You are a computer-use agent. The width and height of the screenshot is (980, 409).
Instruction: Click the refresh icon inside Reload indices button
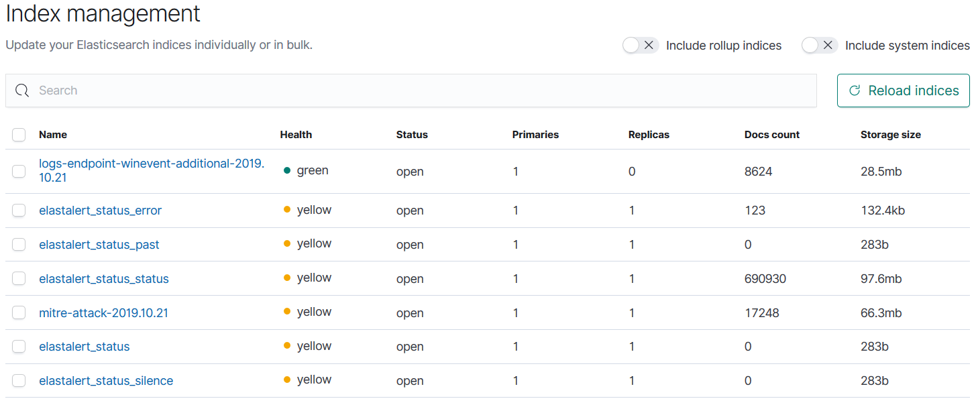855,90
